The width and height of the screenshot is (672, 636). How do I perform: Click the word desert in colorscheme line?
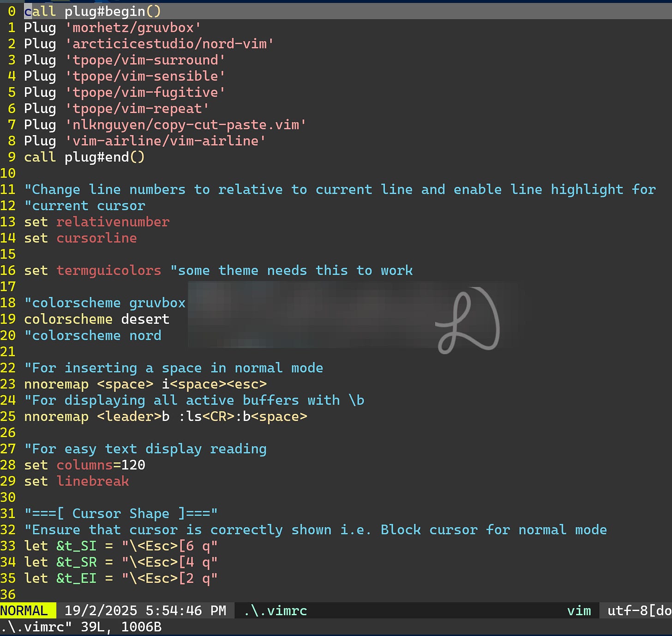click(x=145, y=319)
